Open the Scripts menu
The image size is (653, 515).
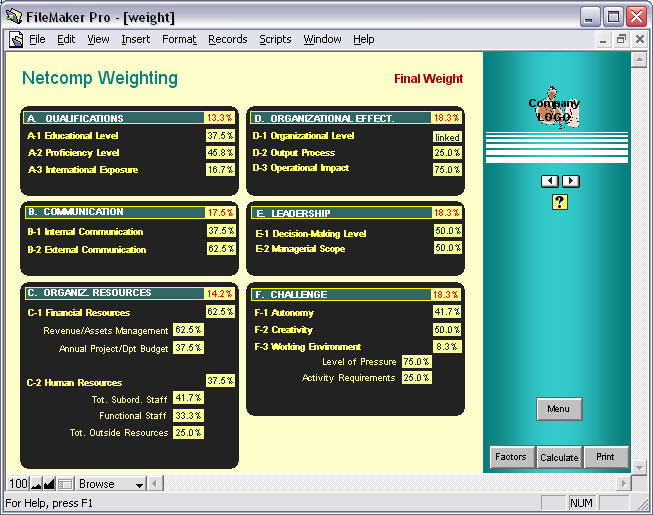275,40
